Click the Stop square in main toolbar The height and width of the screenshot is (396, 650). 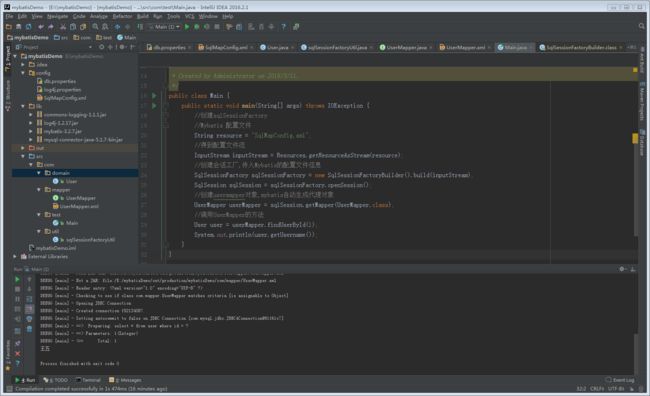217,27
